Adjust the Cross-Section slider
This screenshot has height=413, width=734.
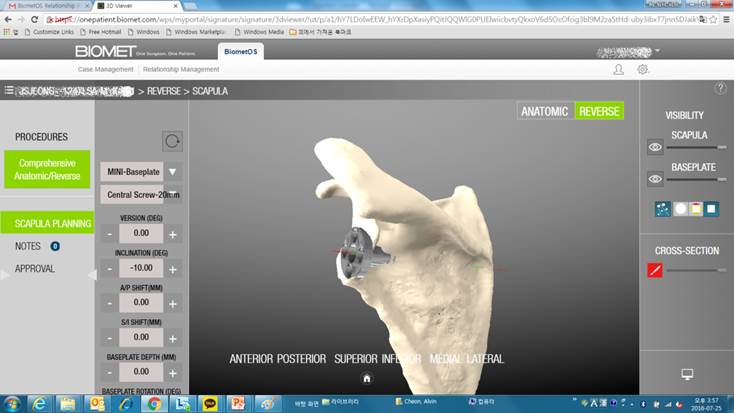click(697, 270)
